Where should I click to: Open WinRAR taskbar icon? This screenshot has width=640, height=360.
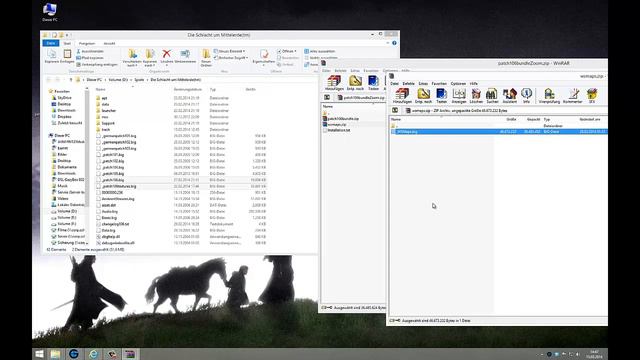click(x=130, y=354)
